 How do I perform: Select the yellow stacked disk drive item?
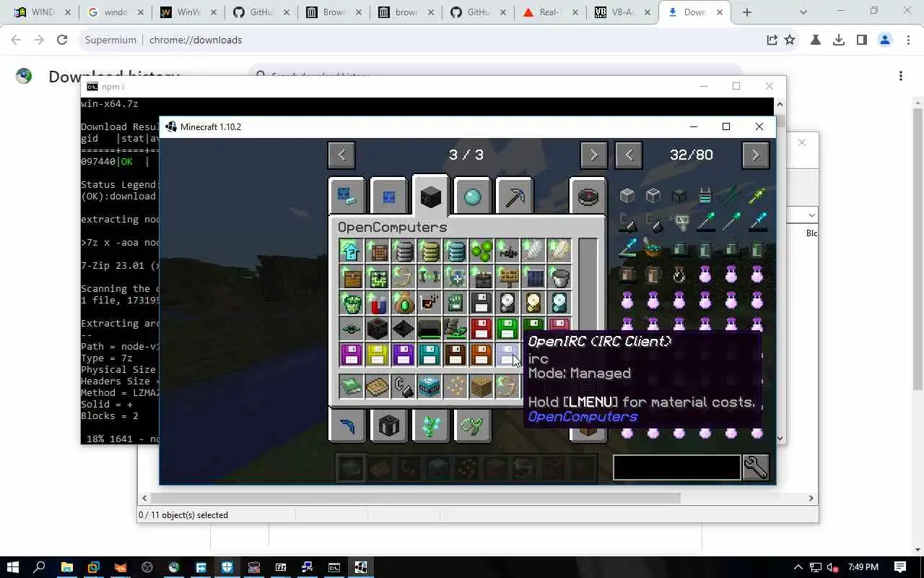[x=429, y=251]
